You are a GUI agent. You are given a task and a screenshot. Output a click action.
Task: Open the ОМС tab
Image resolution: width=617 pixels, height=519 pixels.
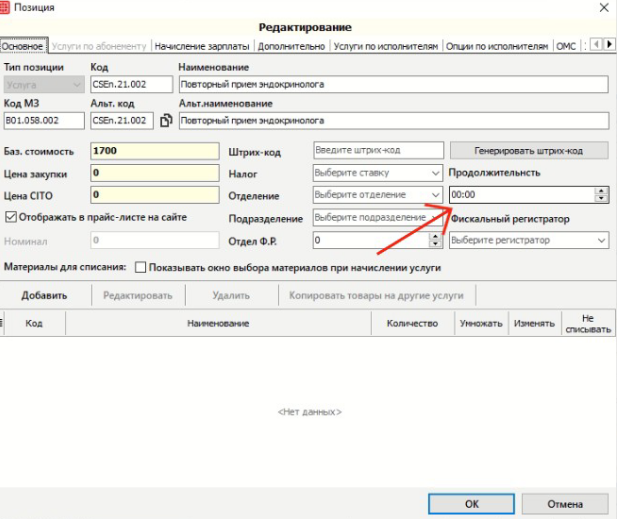click(x=566, y=46)
